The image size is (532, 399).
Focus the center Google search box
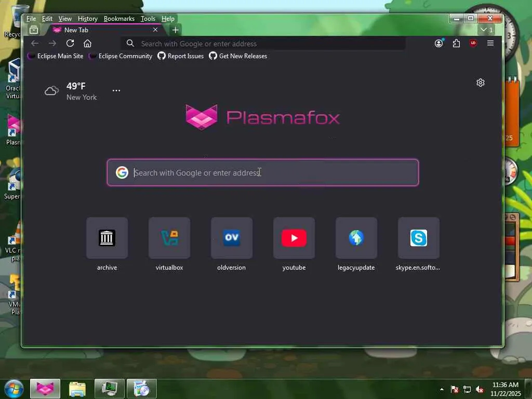263,172
